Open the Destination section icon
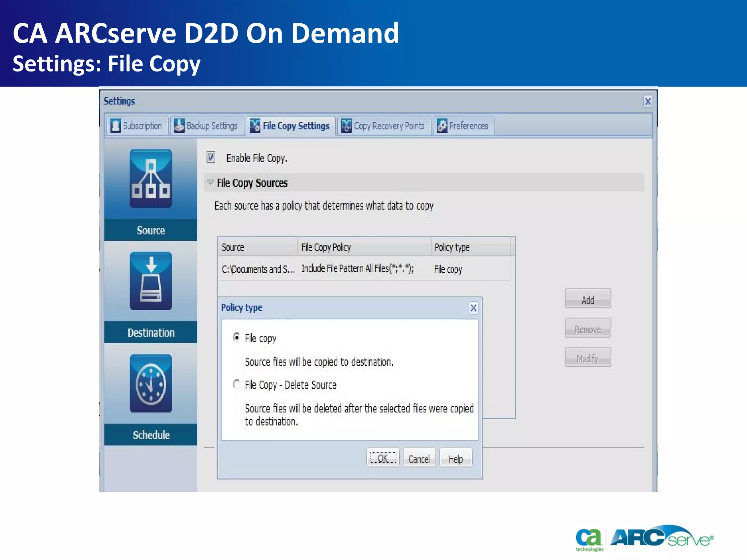This screenshot has width=747, height=560. [151, 281]
